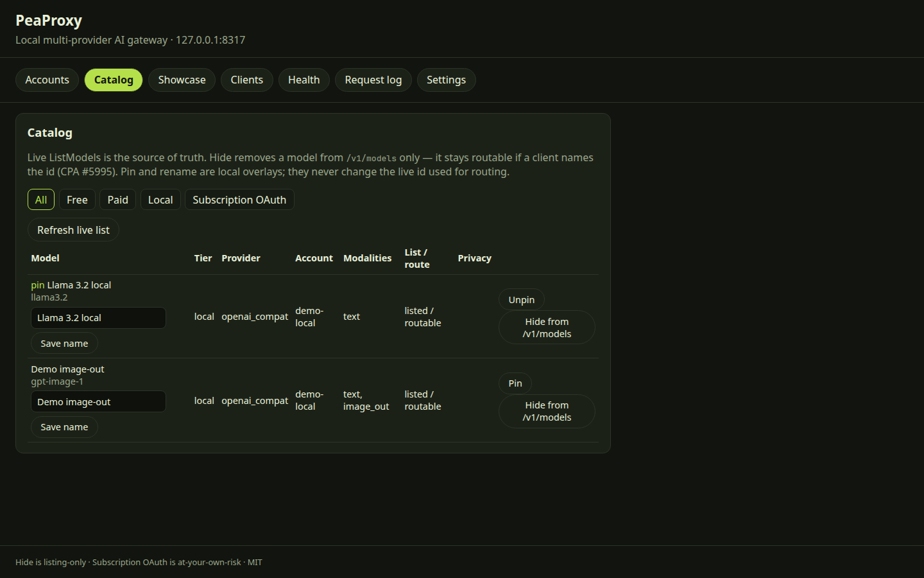Go to the Clients tab
This screenshot has width=924, height=578.
247,80
